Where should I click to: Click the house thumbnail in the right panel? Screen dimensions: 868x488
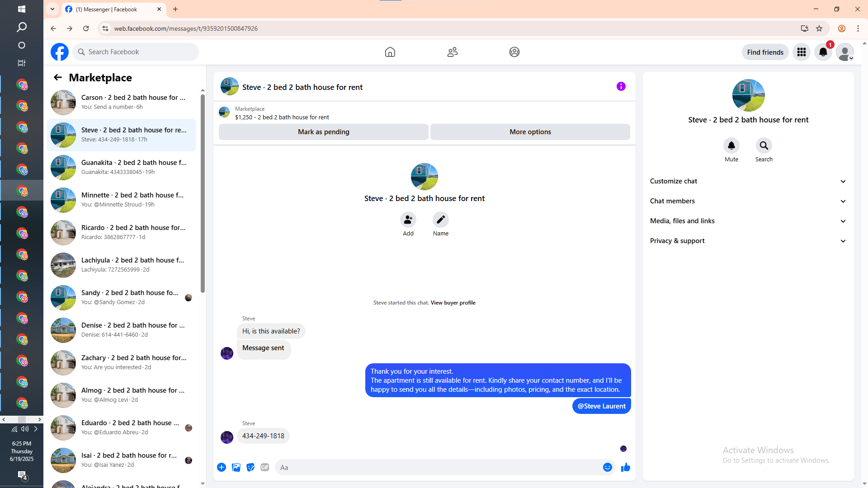[x=749, y=95]
